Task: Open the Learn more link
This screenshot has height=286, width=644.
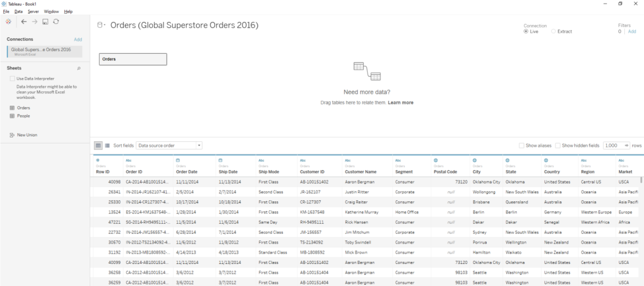Action: coord(400,103)
